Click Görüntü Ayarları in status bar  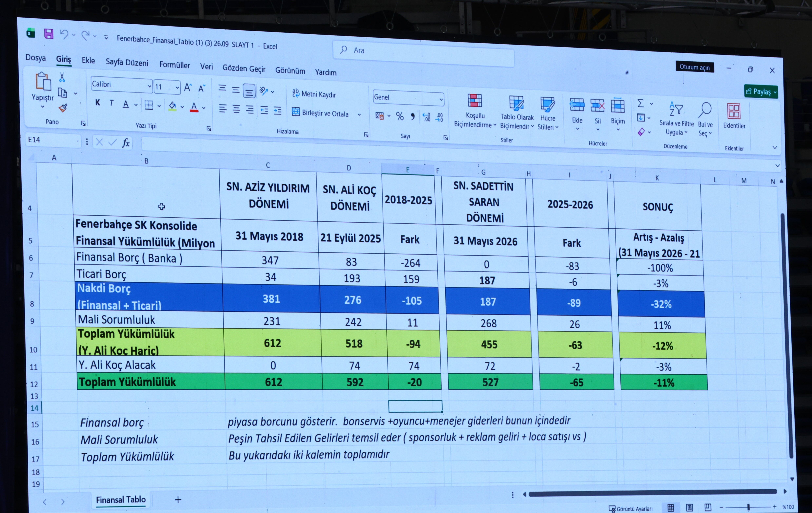(630, 509)
